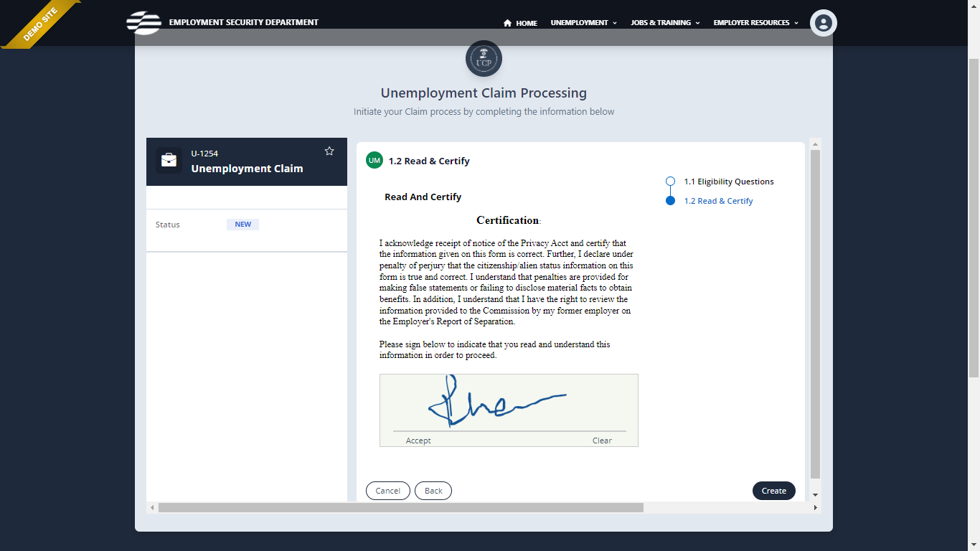Click the 'Please sign below' instruction text

tap(495, 349)
